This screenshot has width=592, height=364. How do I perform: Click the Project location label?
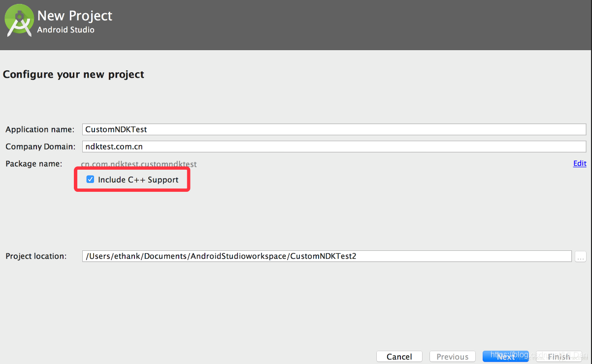[x=36, y=256]
